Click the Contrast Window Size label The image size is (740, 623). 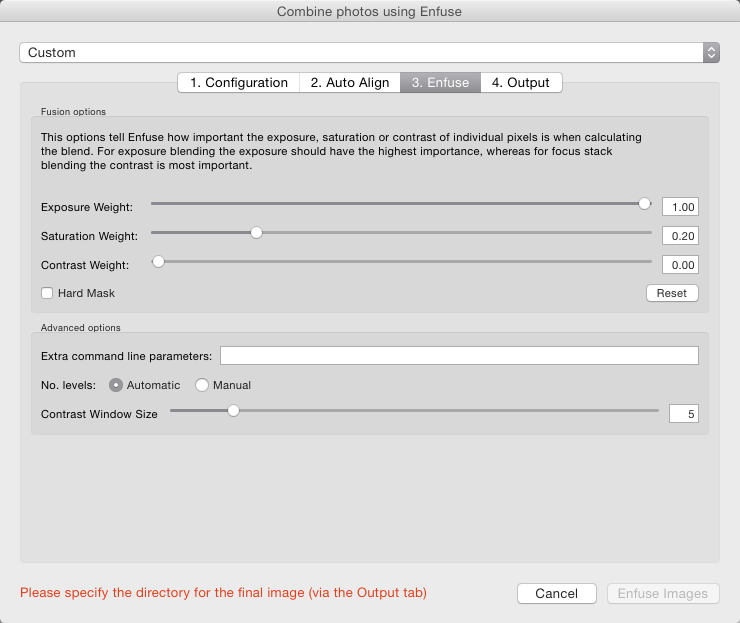99,414
